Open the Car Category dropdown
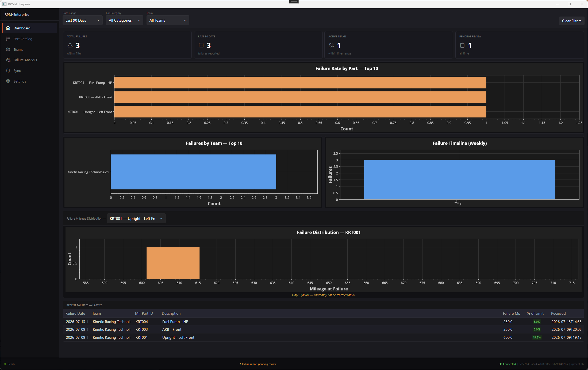 (124, 20)
